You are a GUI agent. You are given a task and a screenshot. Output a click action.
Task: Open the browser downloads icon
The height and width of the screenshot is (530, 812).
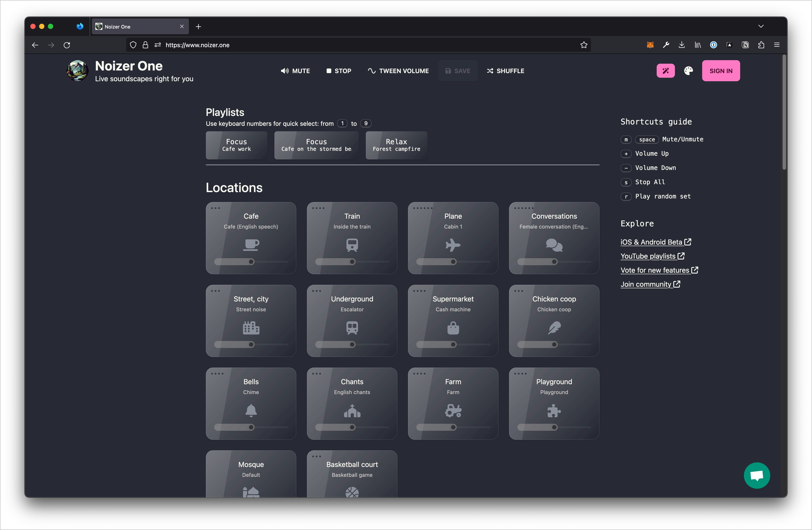682,45
